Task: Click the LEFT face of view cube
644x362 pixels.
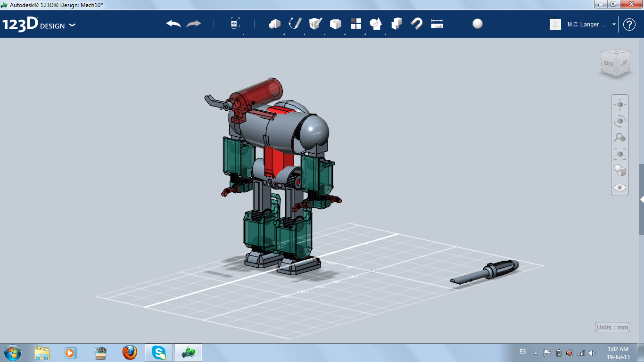Action: pyautogui.click(x=623, y=63)
